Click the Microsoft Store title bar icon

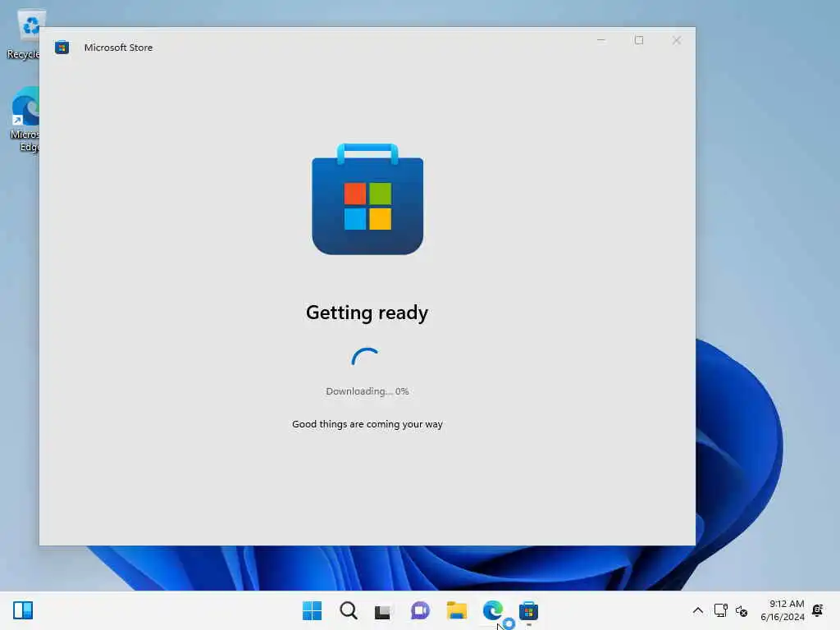tap(62, 48)
